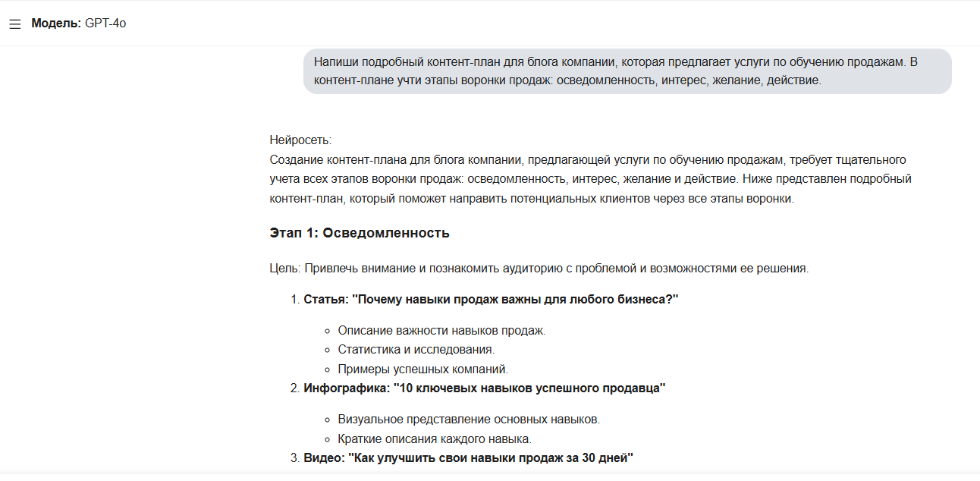Click the "Этап 1: Осведомленность" heading
The image size is (980, 481).
(x=360, y=233)
